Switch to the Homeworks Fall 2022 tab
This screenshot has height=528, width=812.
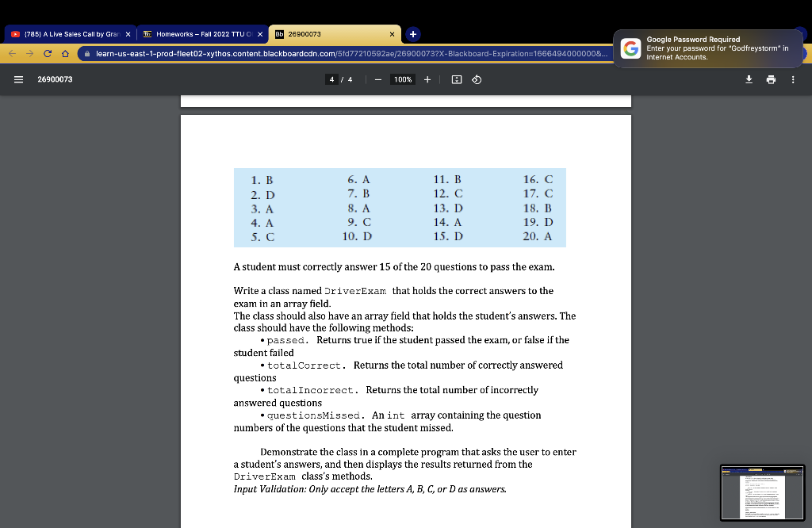pos(197,33)
